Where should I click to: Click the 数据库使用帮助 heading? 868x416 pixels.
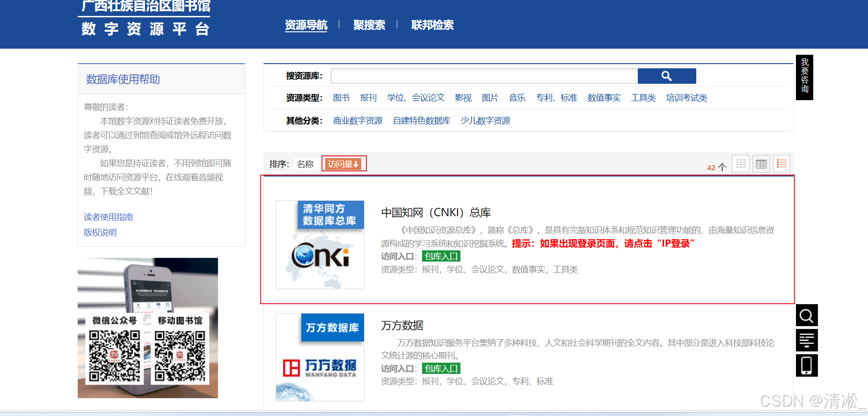(x=123, y=79)
